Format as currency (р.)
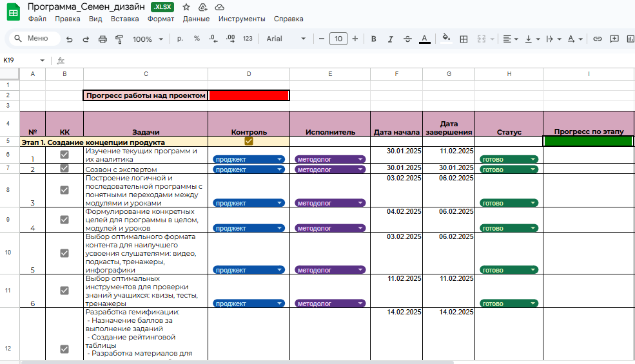 pos(180,39)
